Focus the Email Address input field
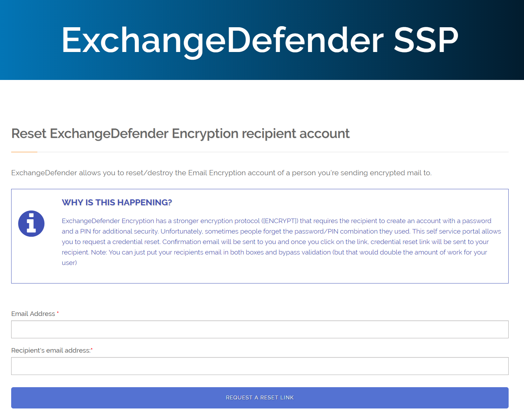Image resolution: width=524 pixels, height=420 pixels. [x=260, y=329]
